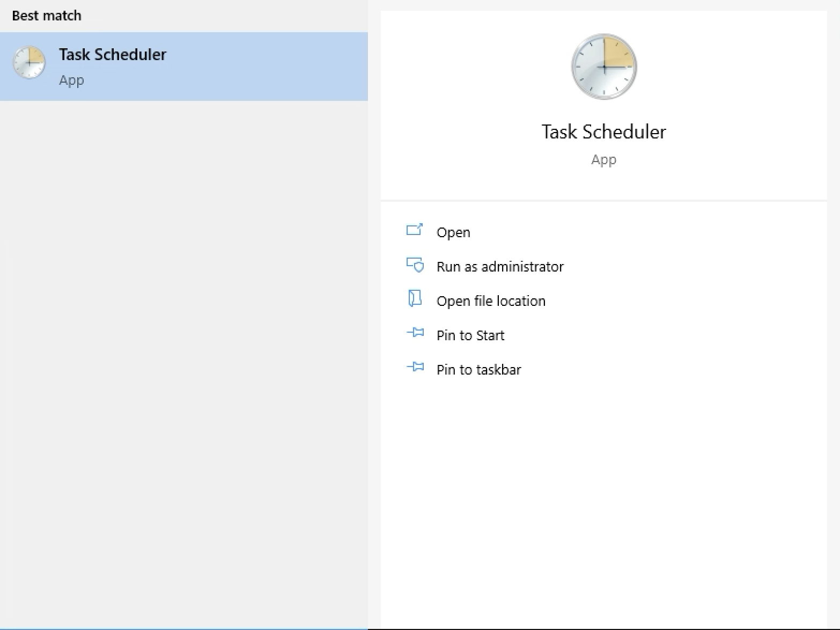Click the small Task Scheduler clock icon

point(29,63)
